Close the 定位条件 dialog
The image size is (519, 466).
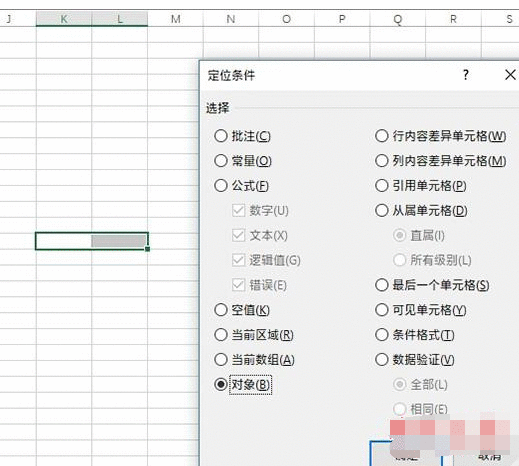510,75
